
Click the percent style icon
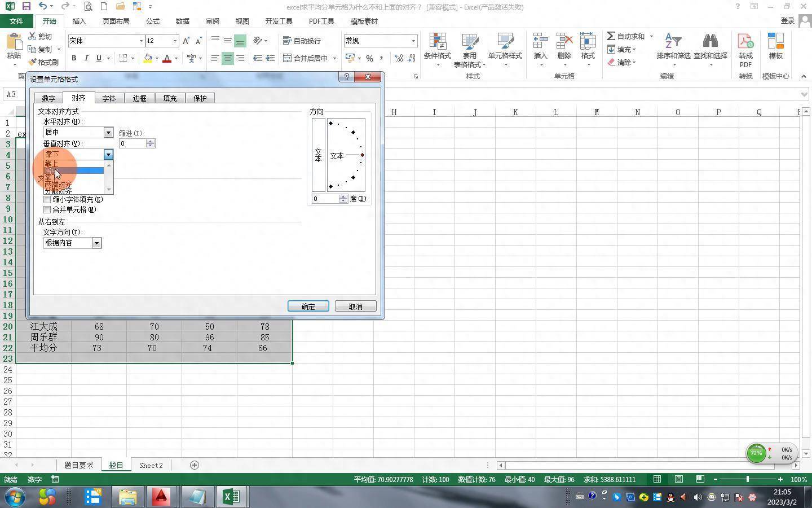369,58
